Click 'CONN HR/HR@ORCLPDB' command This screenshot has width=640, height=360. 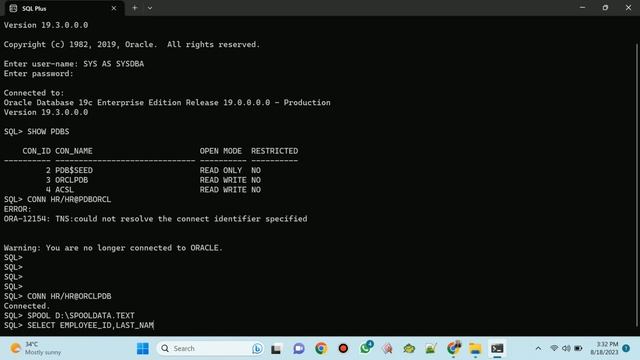tap(69, 296)
